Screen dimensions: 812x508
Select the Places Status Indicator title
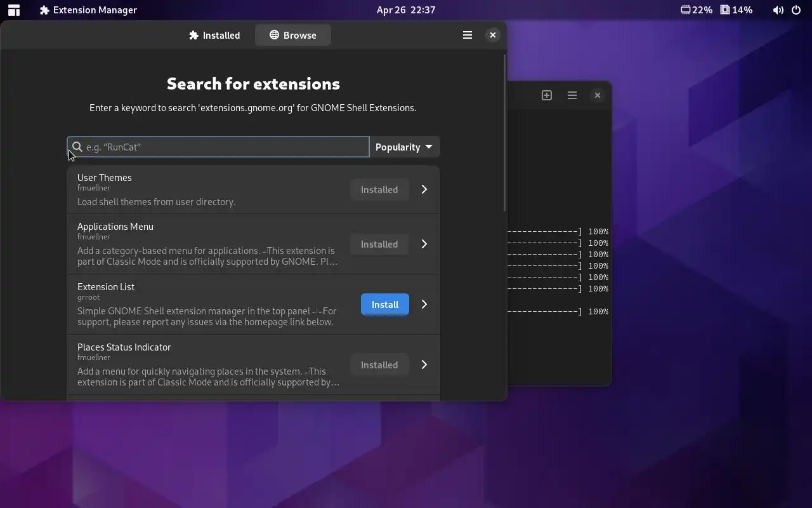click(124, 347)
